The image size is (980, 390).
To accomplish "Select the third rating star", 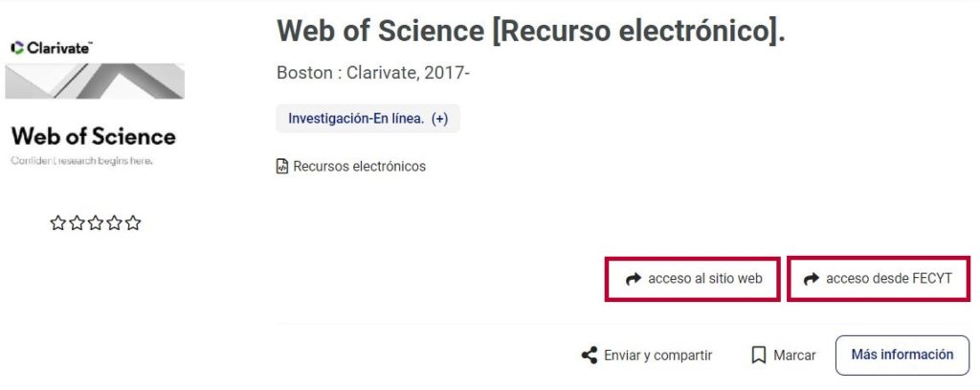I will point(96,223).
